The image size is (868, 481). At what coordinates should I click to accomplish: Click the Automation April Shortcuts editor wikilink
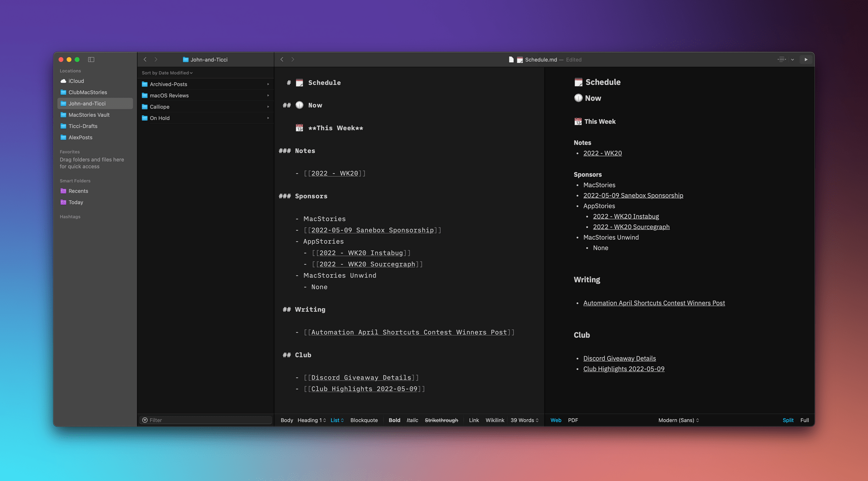pyautogui.click(x=409, y=332)
